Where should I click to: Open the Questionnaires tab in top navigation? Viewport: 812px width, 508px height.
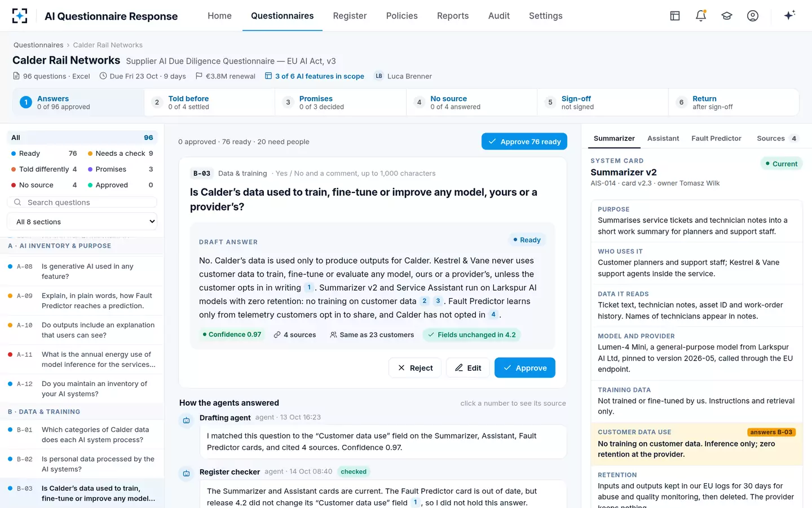283,16
